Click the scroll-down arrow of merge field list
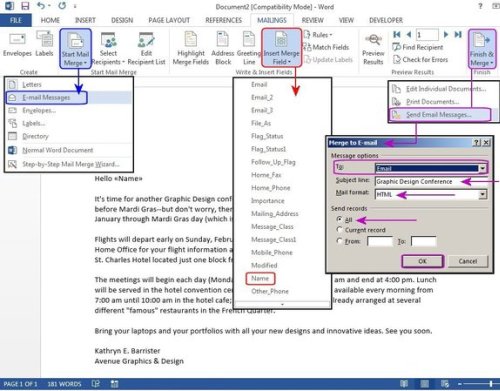 click(x=282, y=304)
